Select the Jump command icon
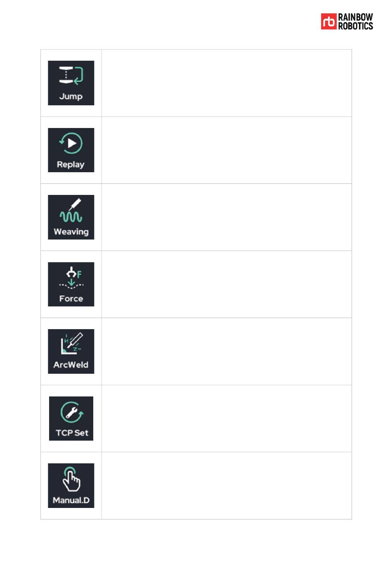 coord(71,83)
